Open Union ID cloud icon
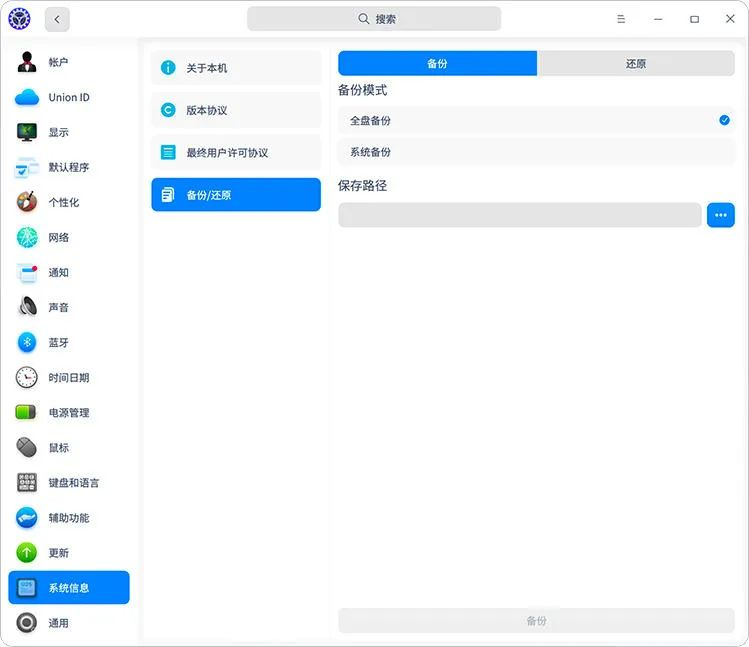The image size is (749, 647). [x=27, y=97]
